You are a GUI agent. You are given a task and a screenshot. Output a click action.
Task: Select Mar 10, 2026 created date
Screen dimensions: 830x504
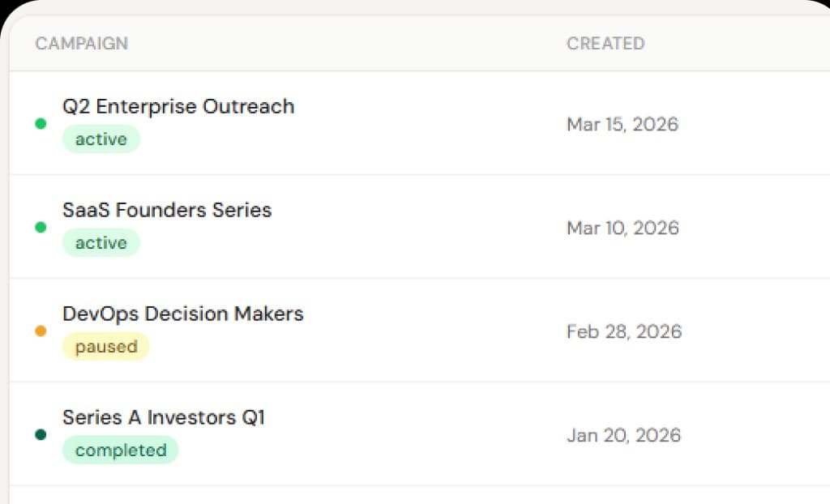[623, 229]
